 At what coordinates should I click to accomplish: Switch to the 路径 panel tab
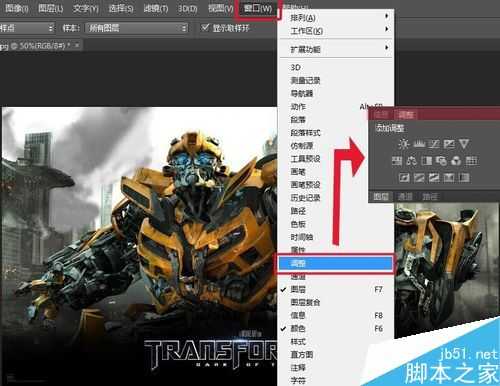[429, 197]
